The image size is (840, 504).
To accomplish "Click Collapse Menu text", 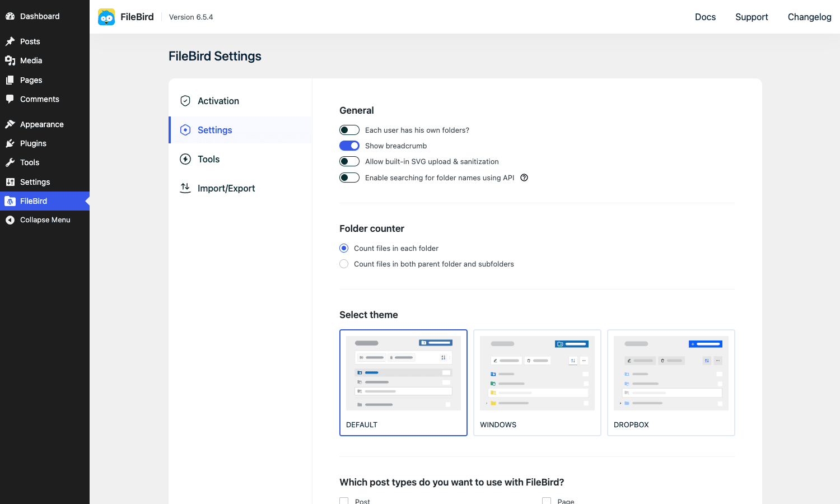I will (x=45, y=220).
